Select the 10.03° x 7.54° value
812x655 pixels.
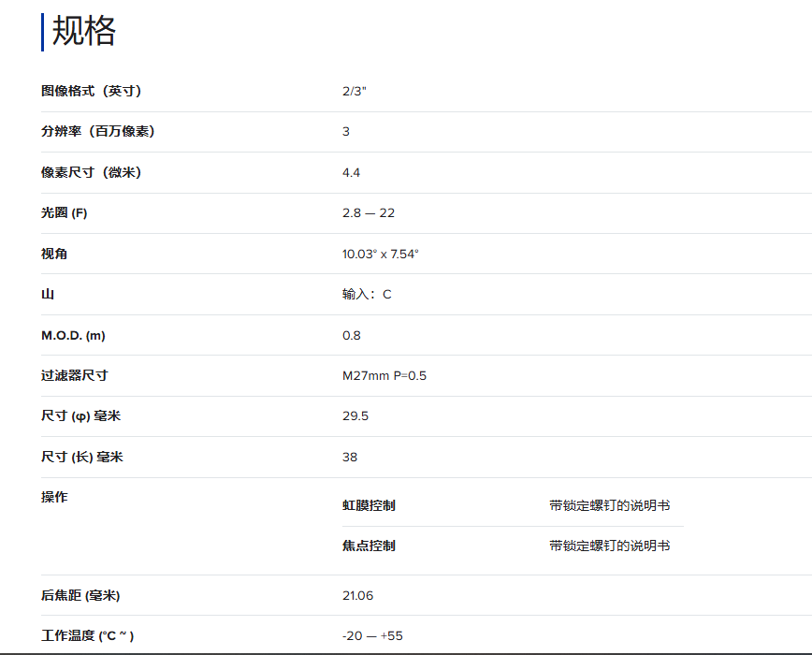[380, 254]
